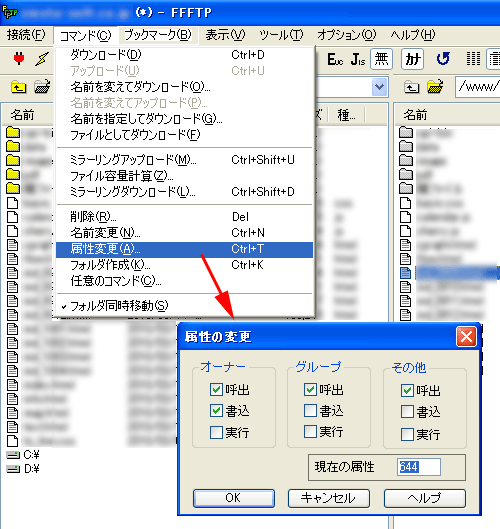Uncheck owner 書込 write checkbox
The width and height of the screenshot is (500, 529).
216,411
